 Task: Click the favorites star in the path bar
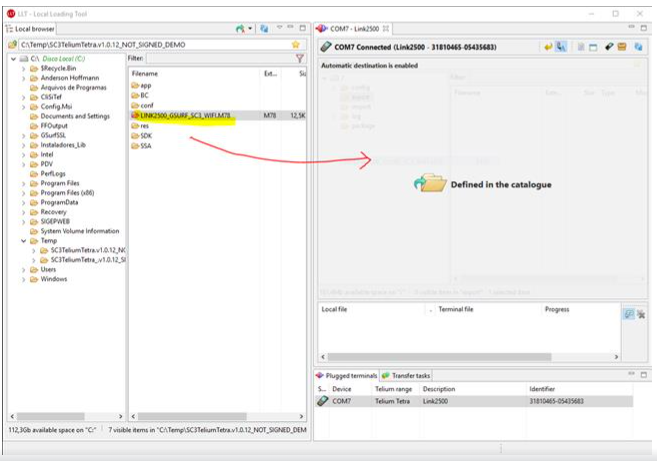pos(295,45)
